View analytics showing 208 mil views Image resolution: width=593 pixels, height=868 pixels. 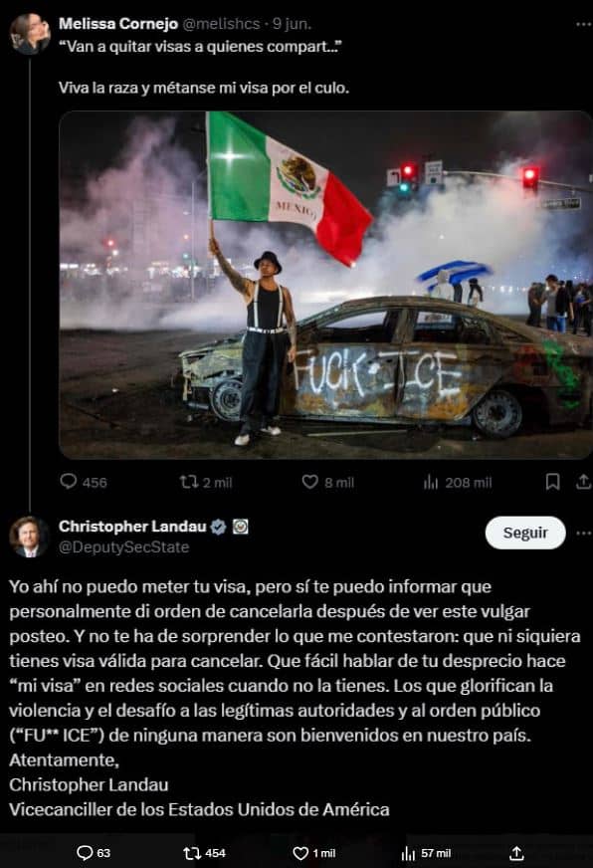pos(457,483)
